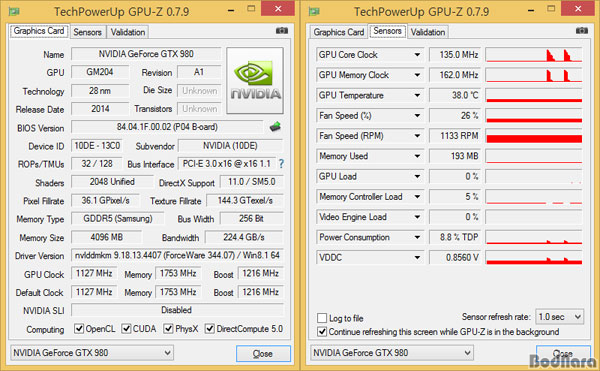Open the Memory Controller Load dropdown
The height and width of the screenshot is (371, 600).
[x=417, y=197]
